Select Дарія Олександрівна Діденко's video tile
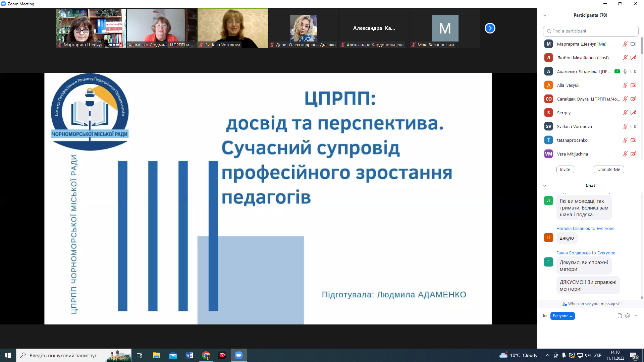Viewport: 644px width, 362px height. [304, 28]
